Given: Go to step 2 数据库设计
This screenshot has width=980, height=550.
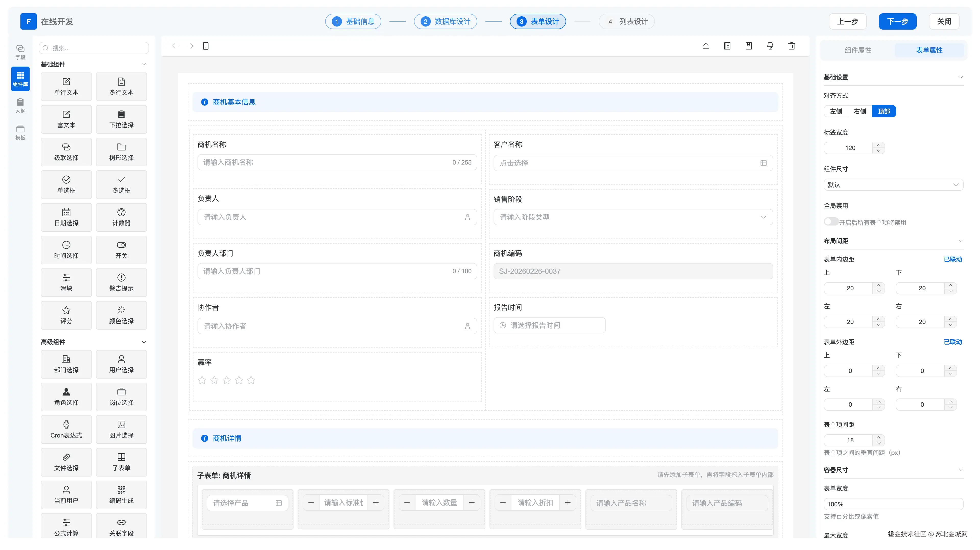Looking at the screenshot, I should pyautogui.click(x=445, y=21).
